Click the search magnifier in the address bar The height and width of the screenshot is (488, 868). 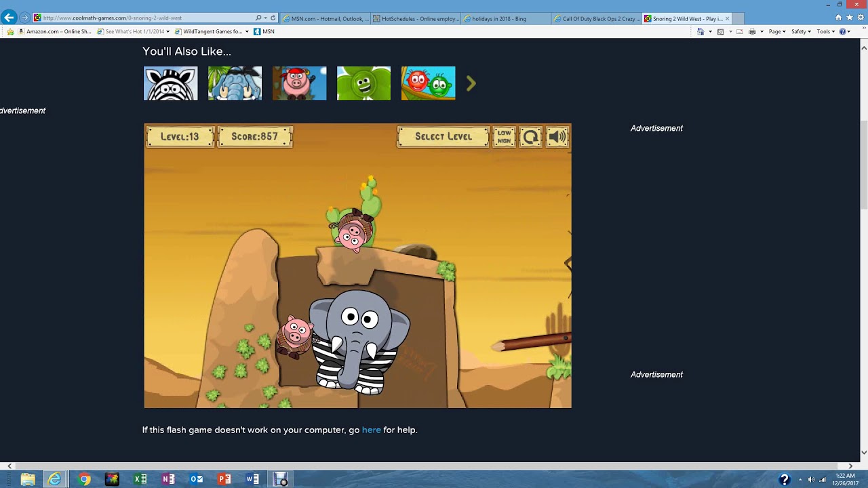(258, 18)
